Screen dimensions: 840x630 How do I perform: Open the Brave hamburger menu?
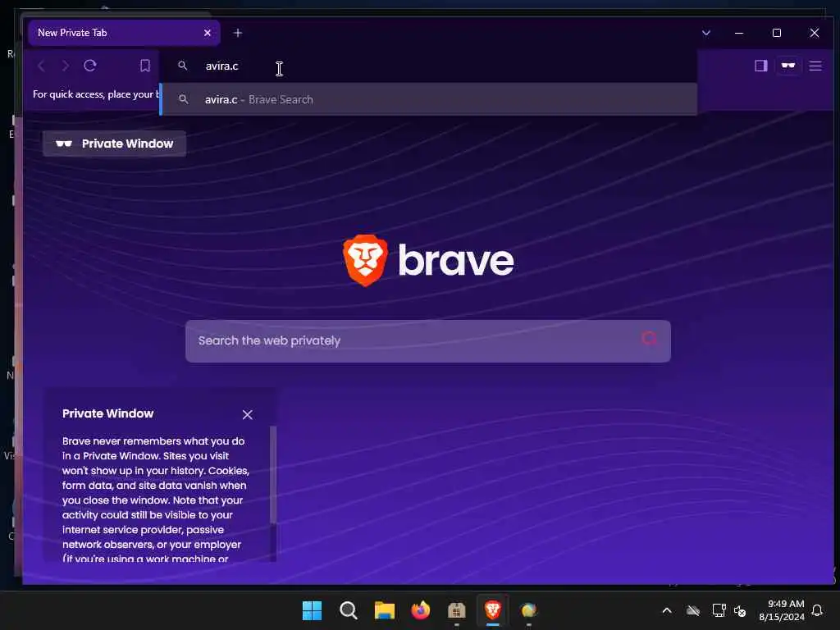[x=815, y=66]
